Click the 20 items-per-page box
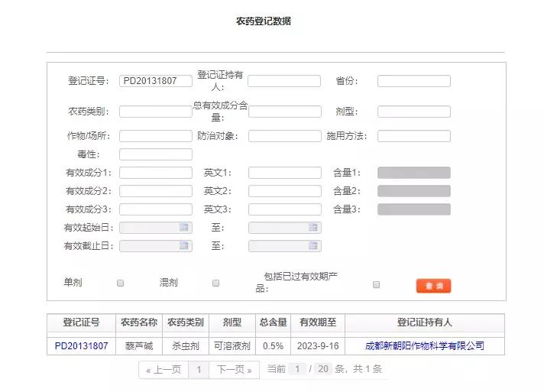 [323, 369]
